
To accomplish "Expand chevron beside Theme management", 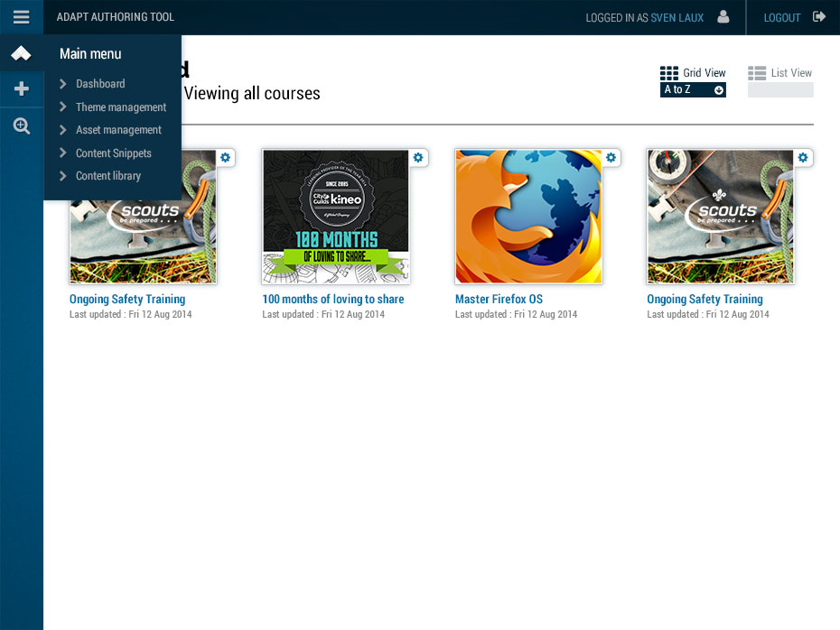I will (x=63, y=107).
